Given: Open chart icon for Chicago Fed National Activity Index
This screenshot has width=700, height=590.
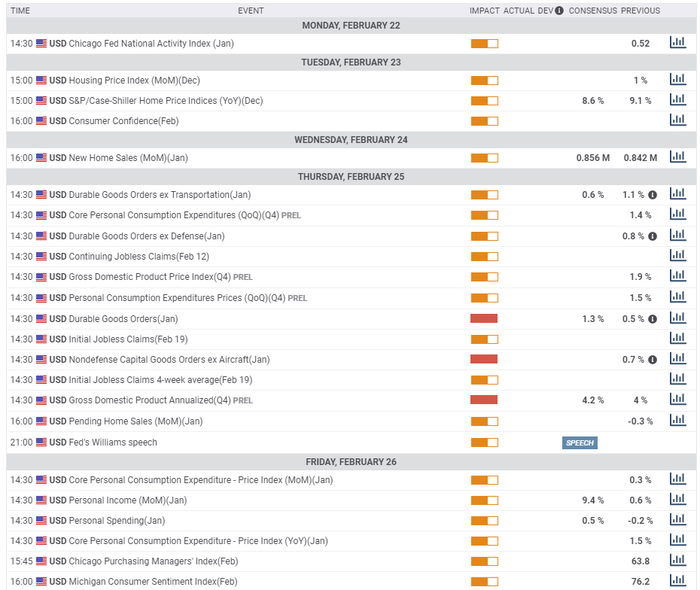Looking at the screenshot, I should pos(677,43).
